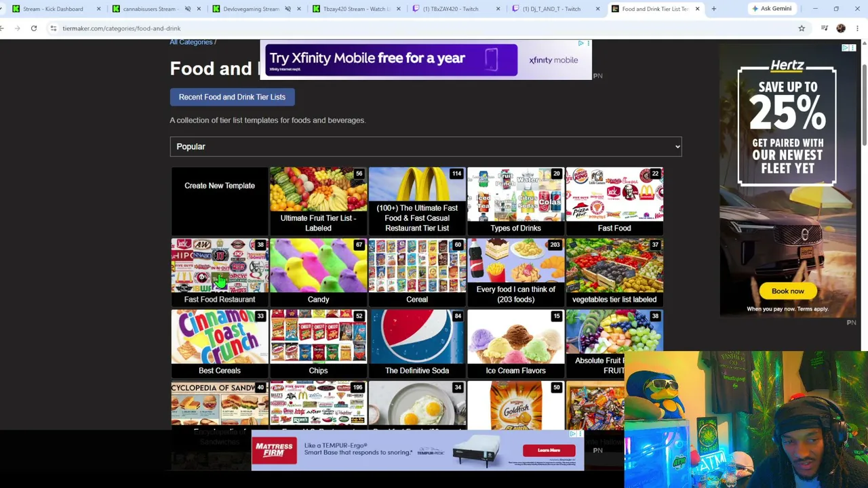This screenshot has width=868, height=488.
Task: Expand the Popular sort dropdown
Action: 426,146
